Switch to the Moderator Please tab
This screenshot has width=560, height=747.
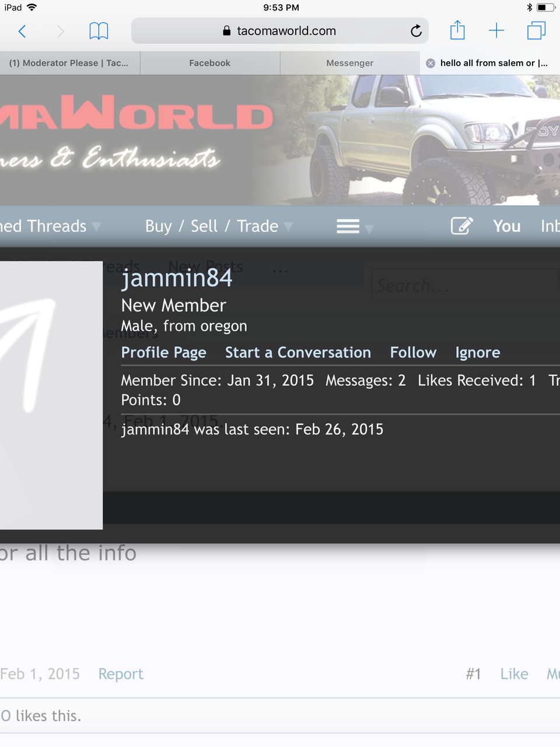click(70, 63)
